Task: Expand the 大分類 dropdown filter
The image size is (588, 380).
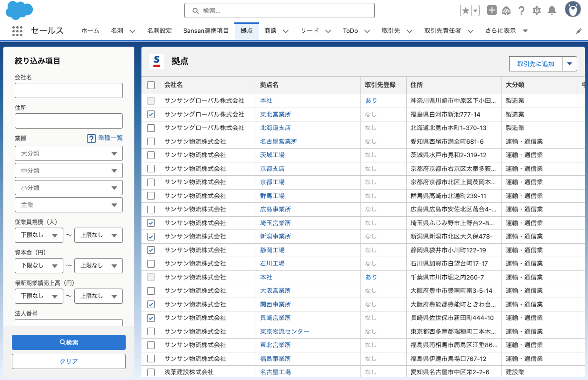Action: tap(69, 154)
